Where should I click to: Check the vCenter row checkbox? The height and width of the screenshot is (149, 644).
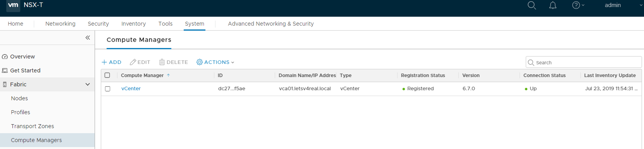tap(108, 89)
